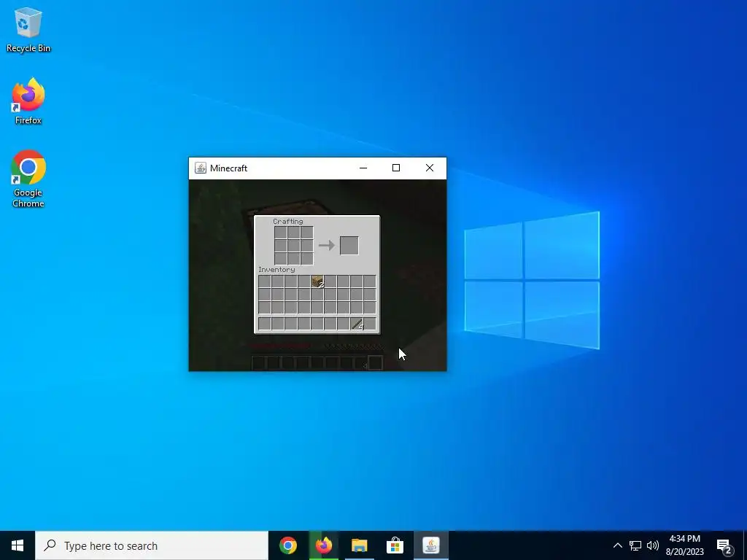The width and height of the screenshot is (747, 560).
Task: Open the network status tray icon
Action: pyautogui.click(x=635, y=545)
